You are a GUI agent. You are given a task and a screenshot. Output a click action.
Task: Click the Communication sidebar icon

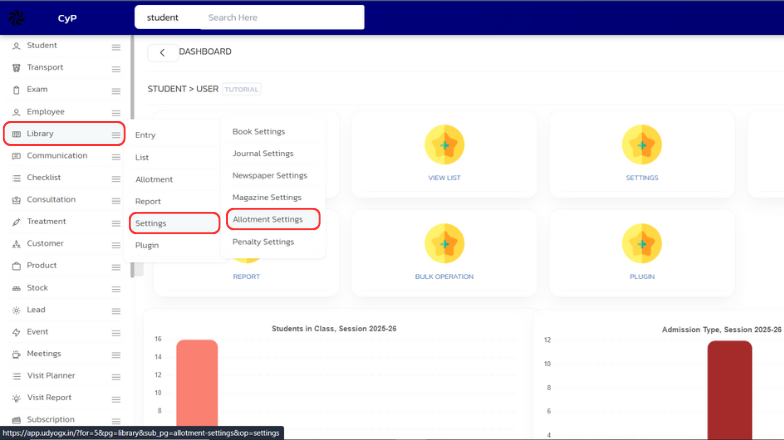pos(16,156)
